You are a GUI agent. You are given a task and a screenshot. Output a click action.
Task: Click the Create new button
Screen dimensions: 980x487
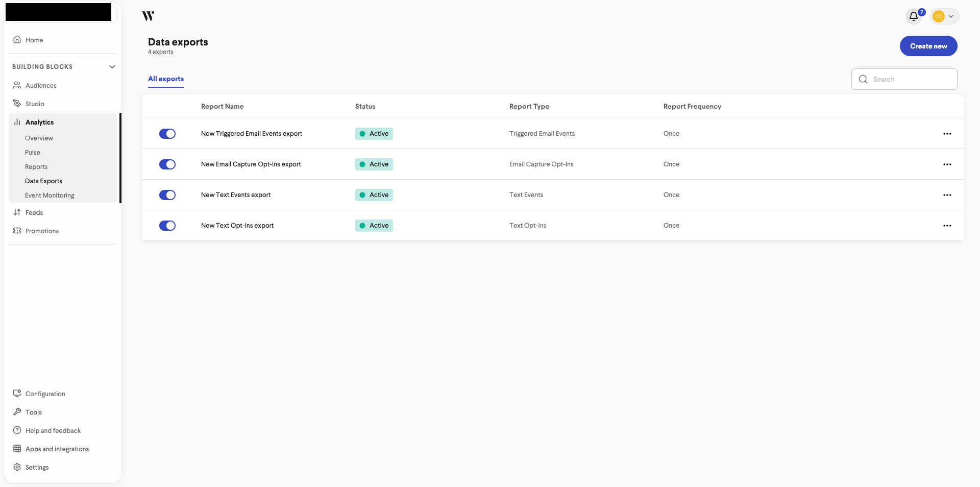pyautogui.click(x=928, y=46)
